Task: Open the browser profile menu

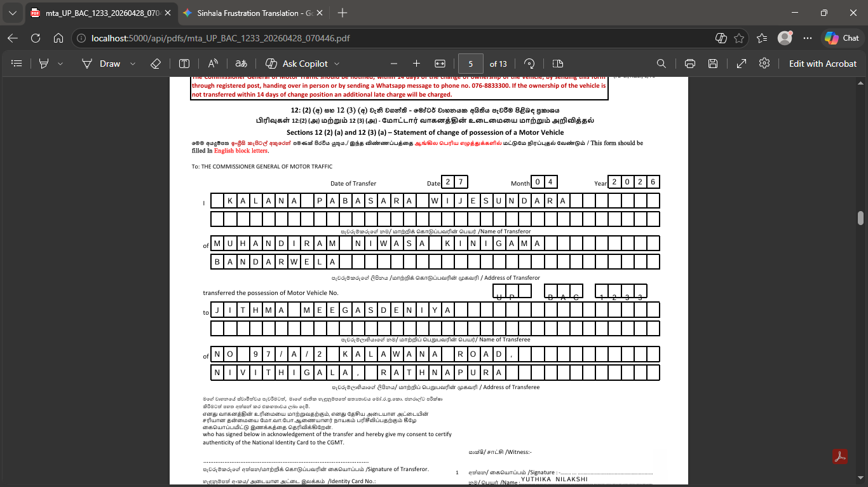Action: (785, 38)
